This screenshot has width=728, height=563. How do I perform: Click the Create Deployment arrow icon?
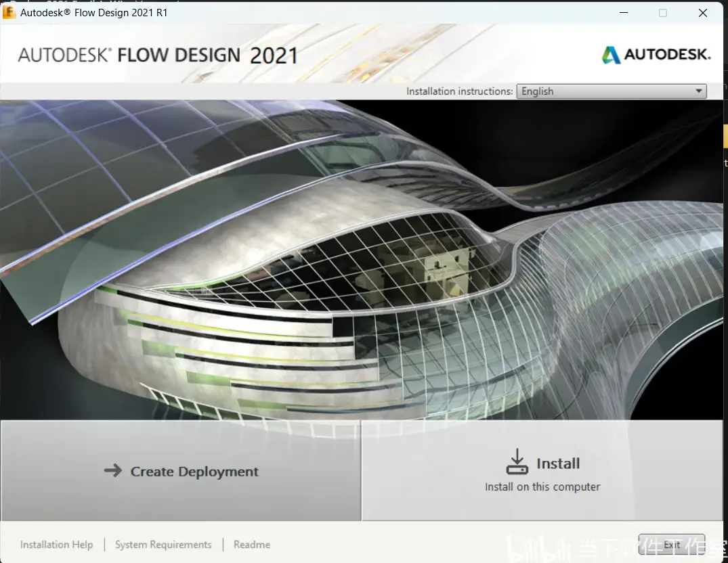(x=113, y=471)
